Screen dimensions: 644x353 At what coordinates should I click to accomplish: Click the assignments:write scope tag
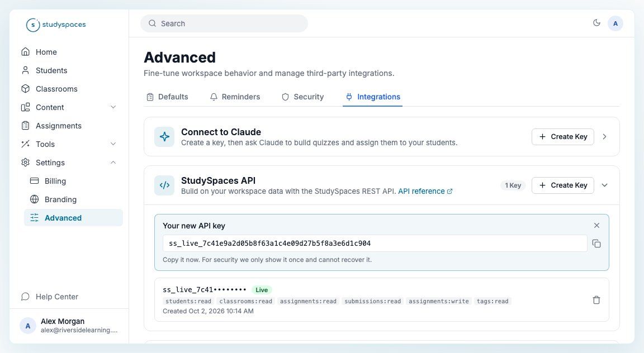pos(439,301)
